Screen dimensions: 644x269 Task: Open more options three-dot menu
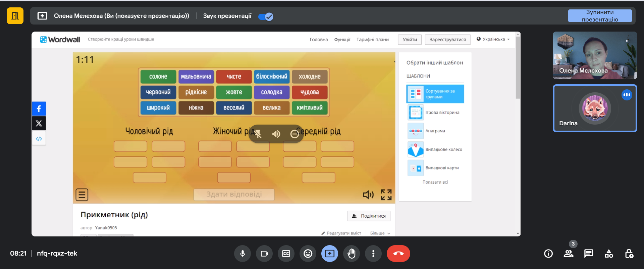coord(373,254)
